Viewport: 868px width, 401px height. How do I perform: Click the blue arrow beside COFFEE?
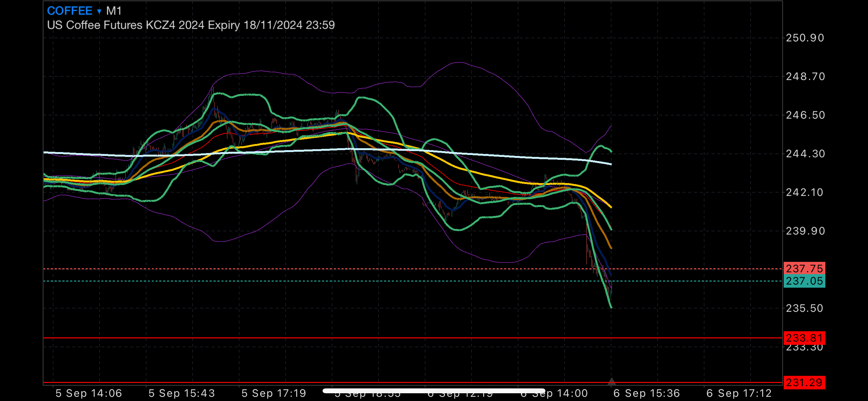click(99, 11)
